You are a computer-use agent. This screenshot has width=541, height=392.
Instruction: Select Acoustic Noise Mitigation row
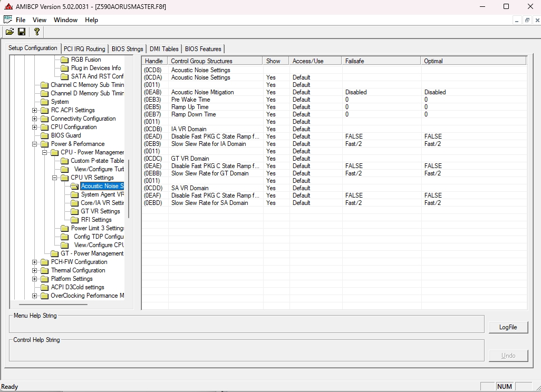(334, 92)
